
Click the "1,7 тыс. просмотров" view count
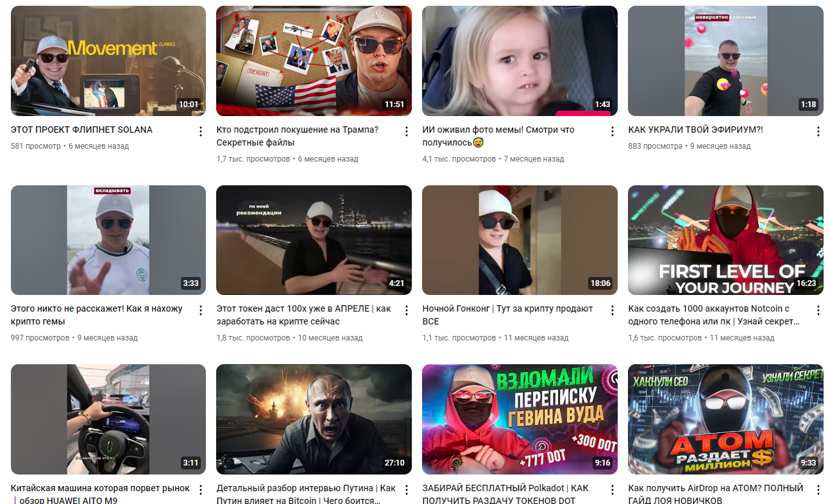[253, 159]
